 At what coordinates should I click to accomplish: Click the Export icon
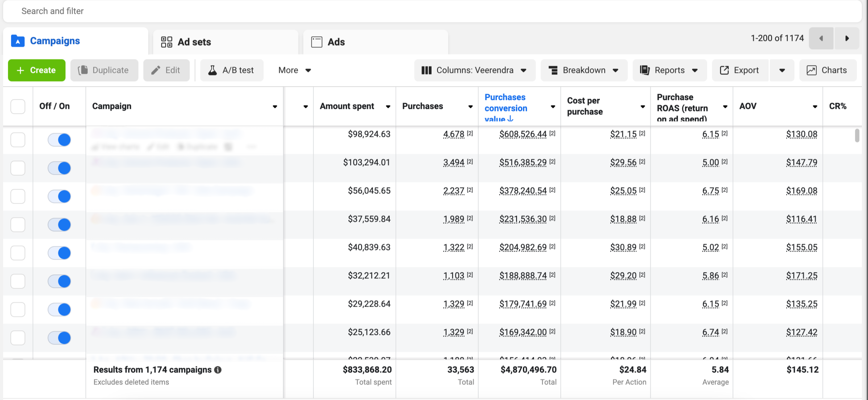pyautogui.click(x=724, y=70)
